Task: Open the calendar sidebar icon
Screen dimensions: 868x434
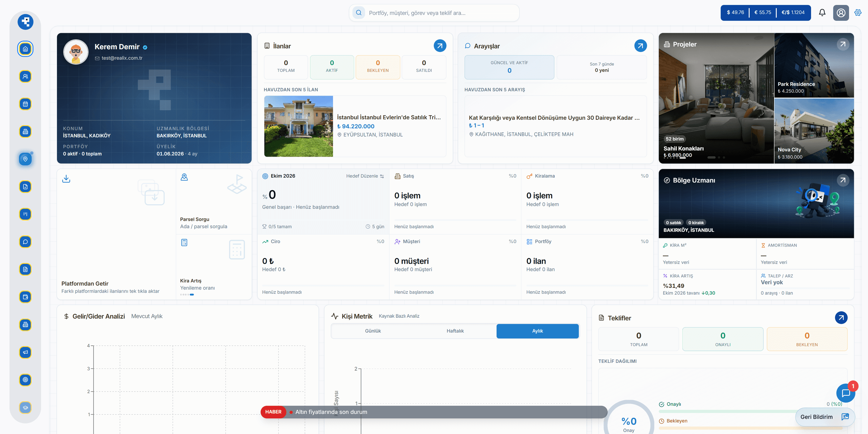Action: pos(25,104)
